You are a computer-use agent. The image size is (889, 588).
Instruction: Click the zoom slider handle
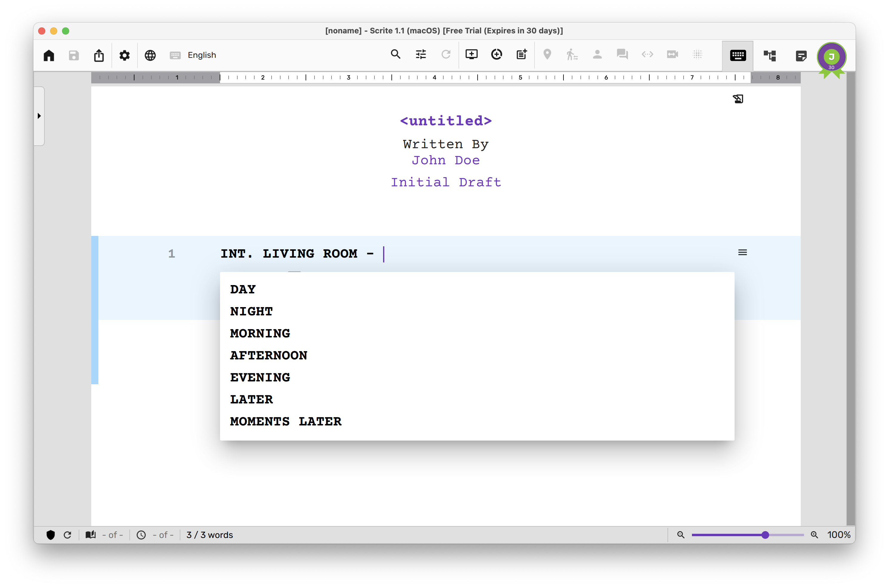(x=765, y=535)
